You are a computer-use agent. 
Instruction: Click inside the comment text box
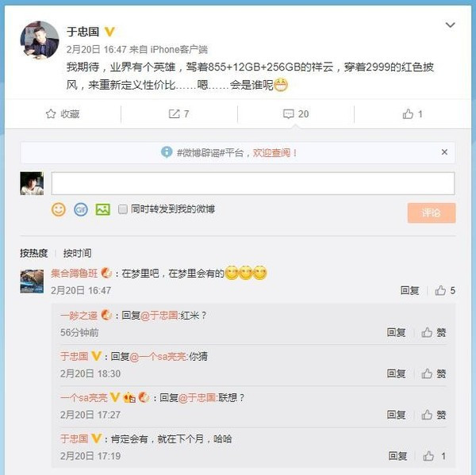[x=252, y=183]
